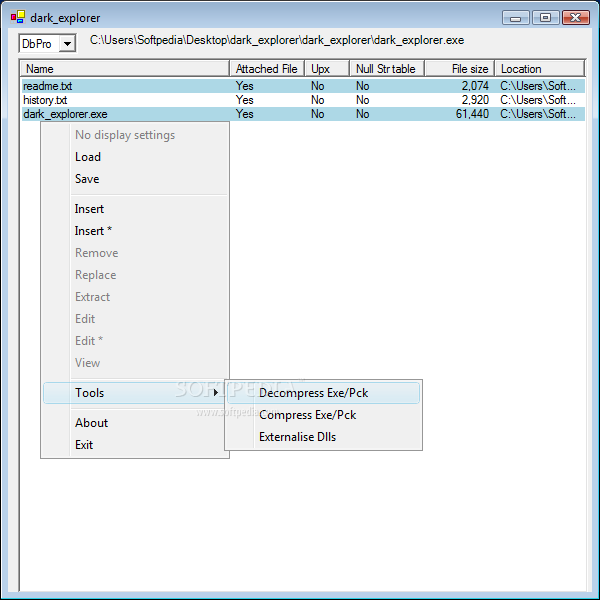Sort by the Attached File column header

(267, 69)
